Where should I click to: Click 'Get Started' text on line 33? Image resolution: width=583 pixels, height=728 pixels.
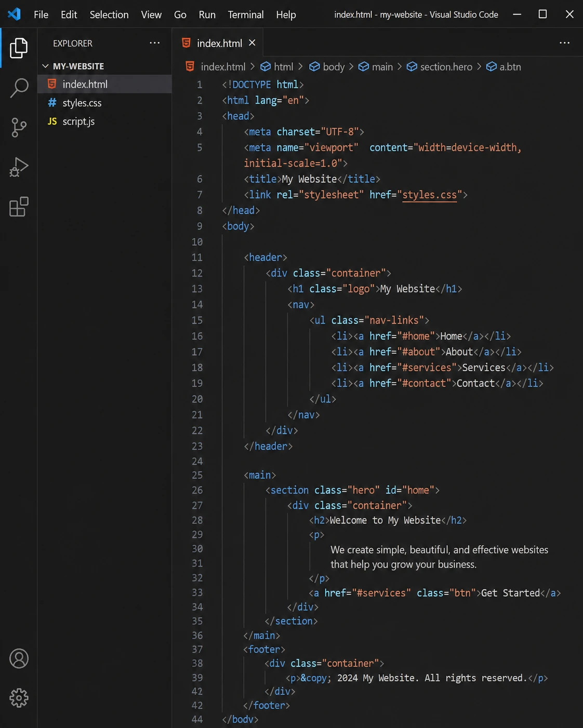point(510,592)
